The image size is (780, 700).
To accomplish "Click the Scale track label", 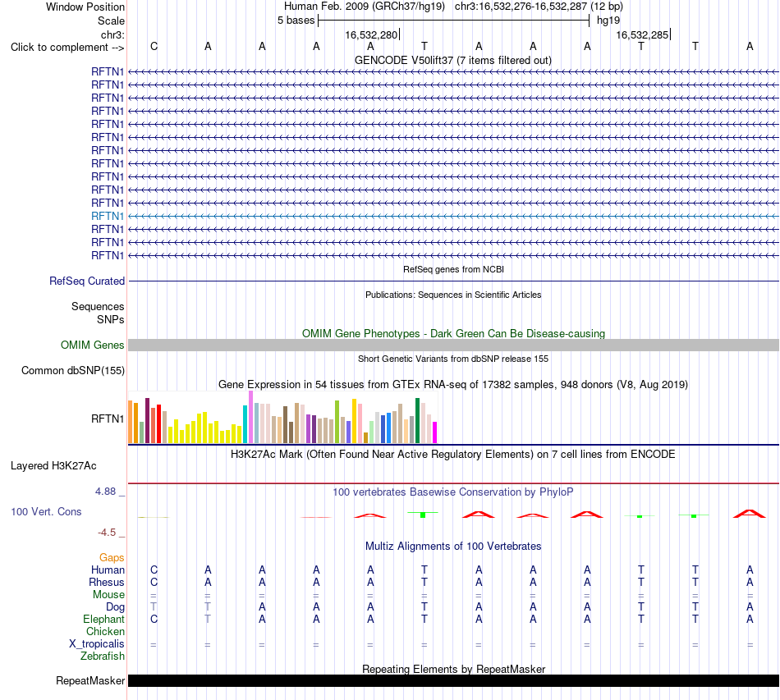I will pyautogui.click(x=111, y=21).
